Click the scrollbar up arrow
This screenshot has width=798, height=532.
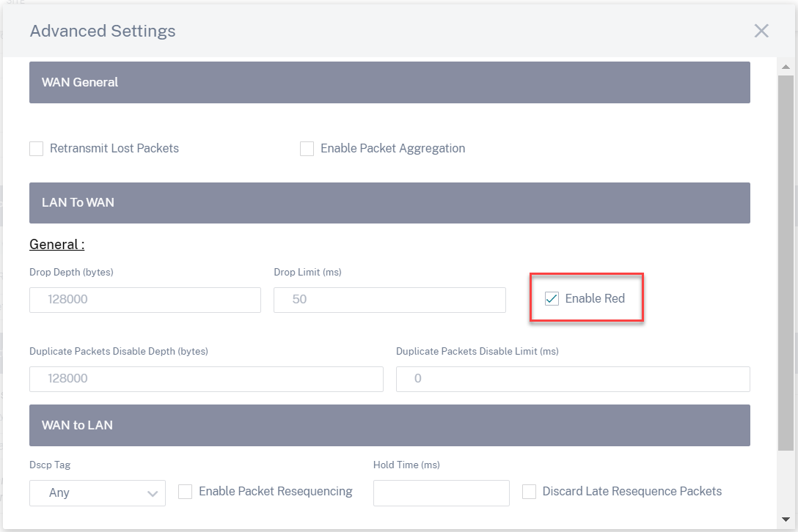click(x=786, y=67)
